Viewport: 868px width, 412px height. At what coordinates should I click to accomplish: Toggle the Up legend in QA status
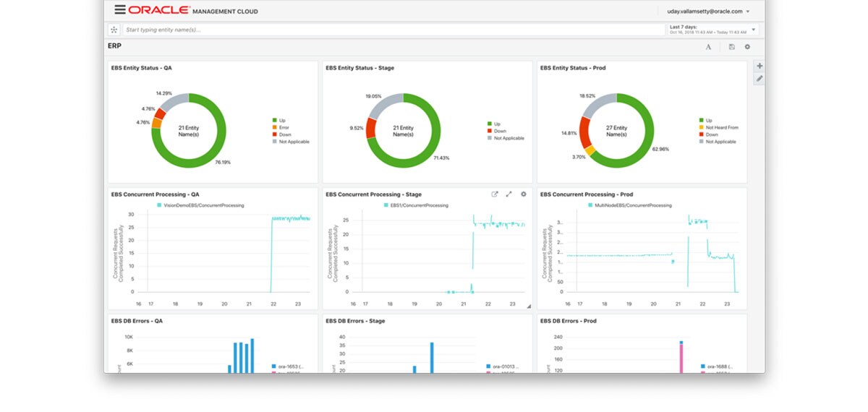point(278,120)
